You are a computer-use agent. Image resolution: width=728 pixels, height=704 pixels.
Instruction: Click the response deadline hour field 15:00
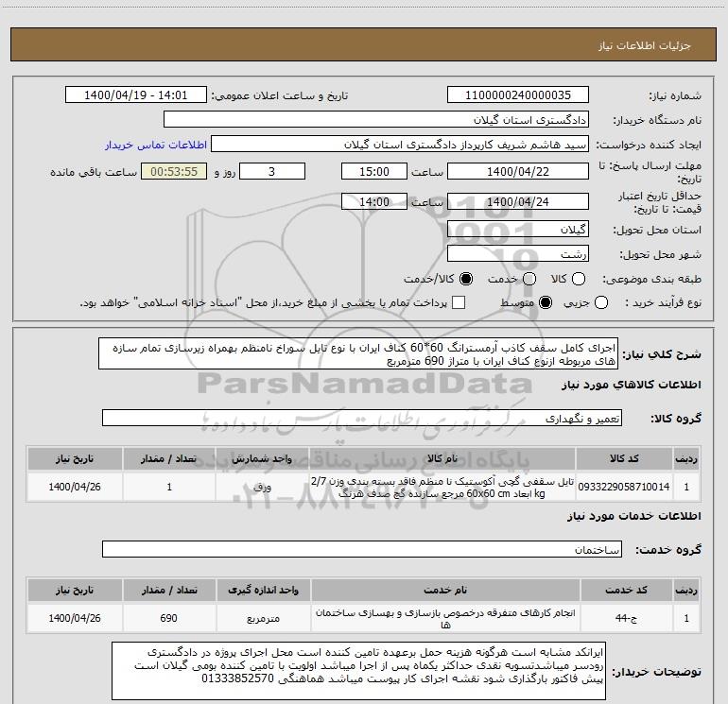374,171
